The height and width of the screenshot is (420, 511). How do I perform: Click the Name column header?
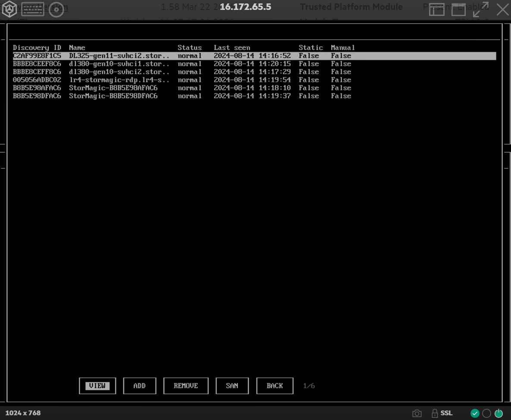tap(77, 48)
